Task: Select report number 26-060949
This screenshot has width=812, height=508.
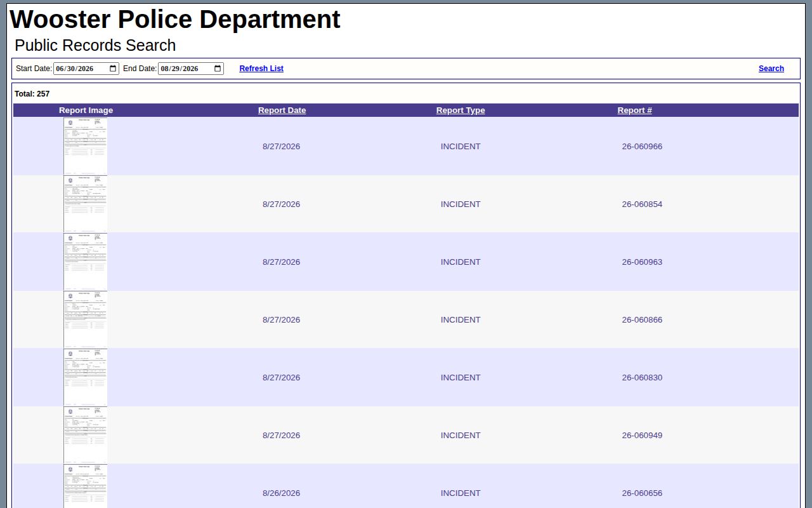Action: pos(642,436)
